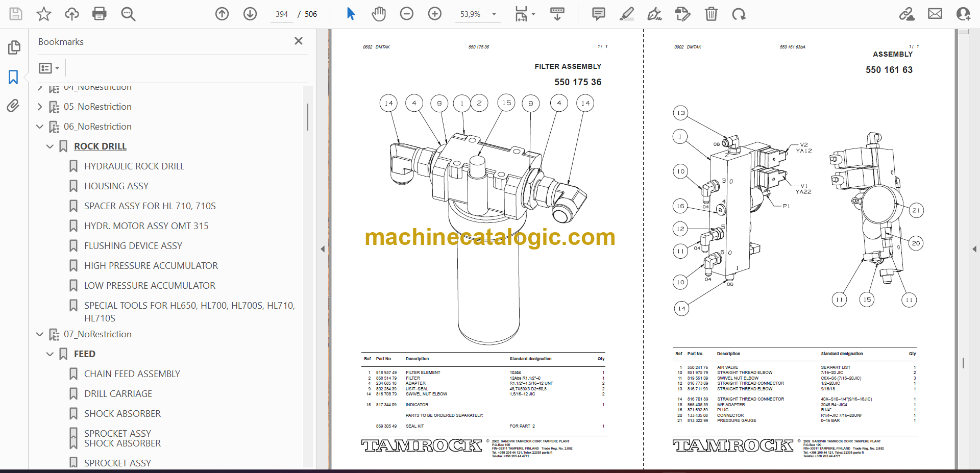Screen dimensions: 980x473
Task: Go to HOUSING ASSY bookmark
Action: pos(116,186)
